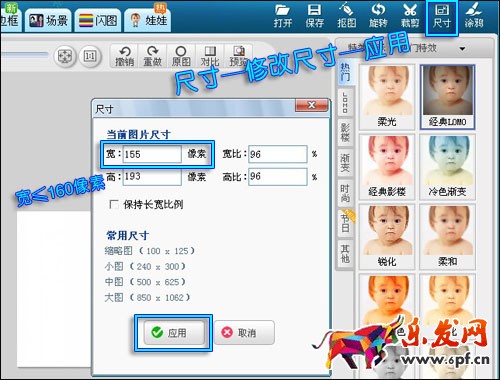This screenshot has width=500, height=380.
Task: Select the 裁剪 crop scissors tool
Action: coord(410,16)
